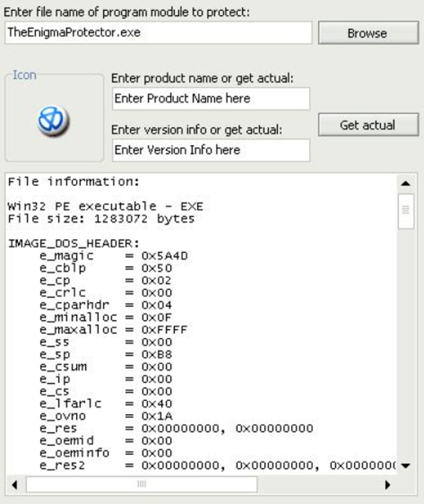Select the version info input field
Screen dimensions: 424x504
(211, 150)
